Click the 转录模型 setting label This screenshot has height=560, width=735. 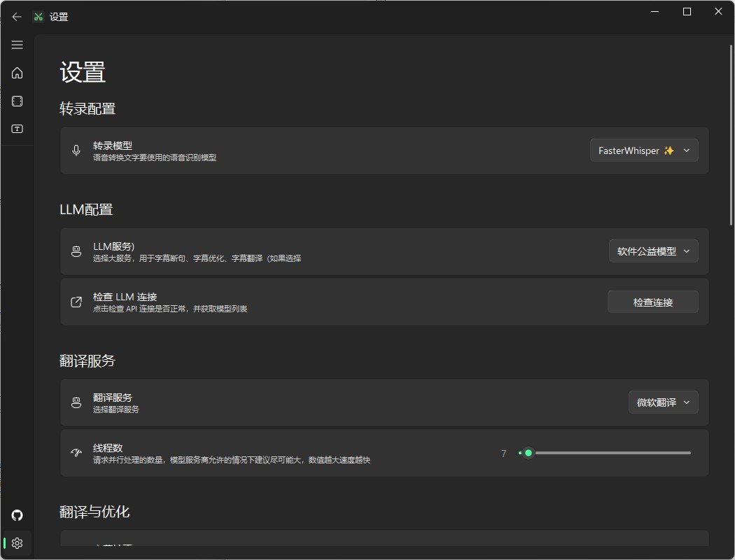[x=113, y=146]
